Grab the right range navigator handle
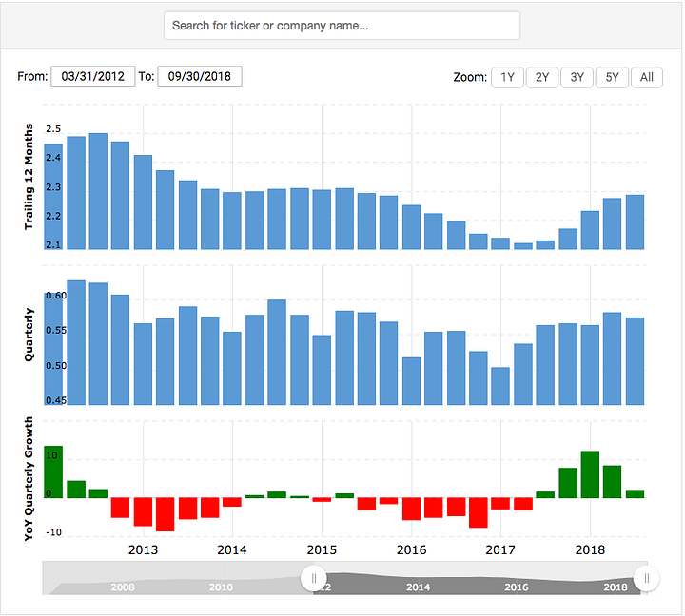 tap(647, 579)
